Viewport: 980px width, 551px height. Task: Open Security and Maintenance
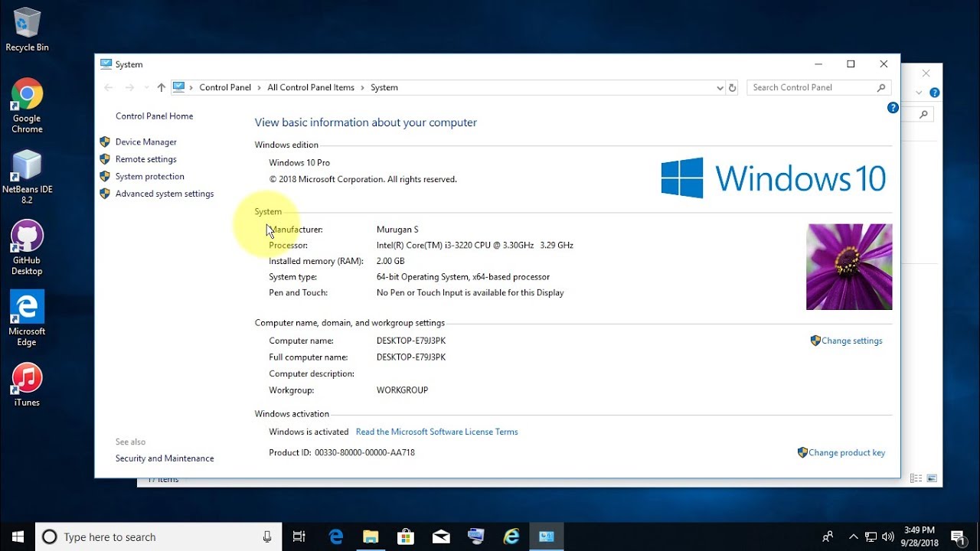coord(165,458)
